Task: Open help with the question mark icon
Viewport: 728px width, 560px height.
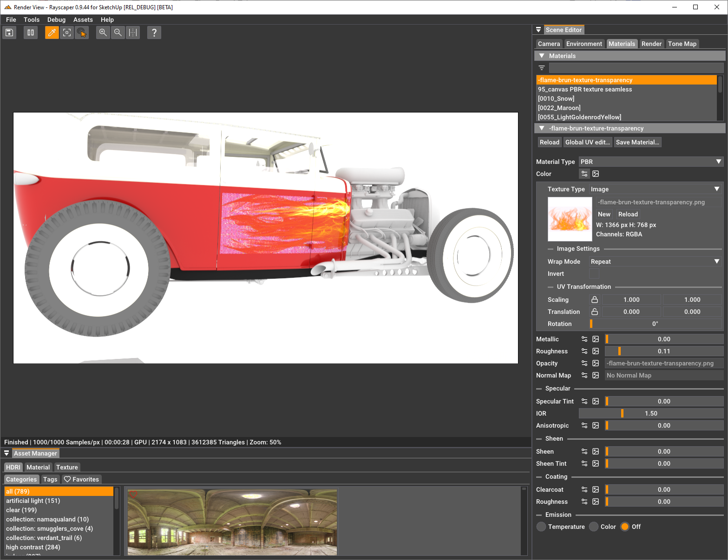Action: [x=154, y=33]
